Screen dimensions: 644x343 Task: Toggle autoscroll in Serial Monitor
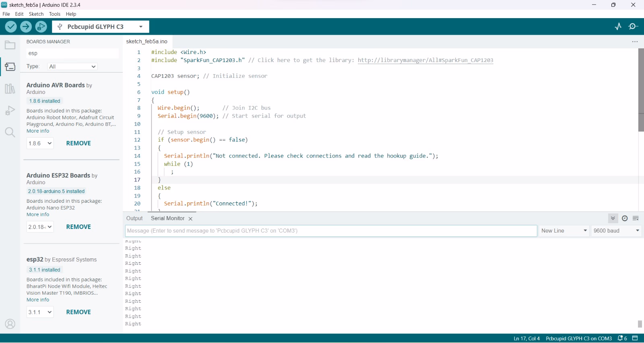tap(613, 218)
